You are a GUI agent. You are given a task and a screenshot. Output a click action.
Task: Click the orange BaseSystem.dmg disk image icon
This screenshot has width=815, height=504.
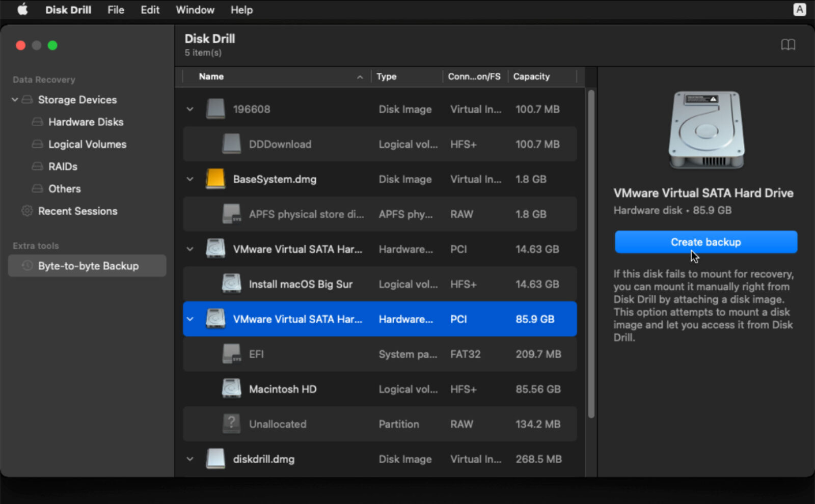215,179
